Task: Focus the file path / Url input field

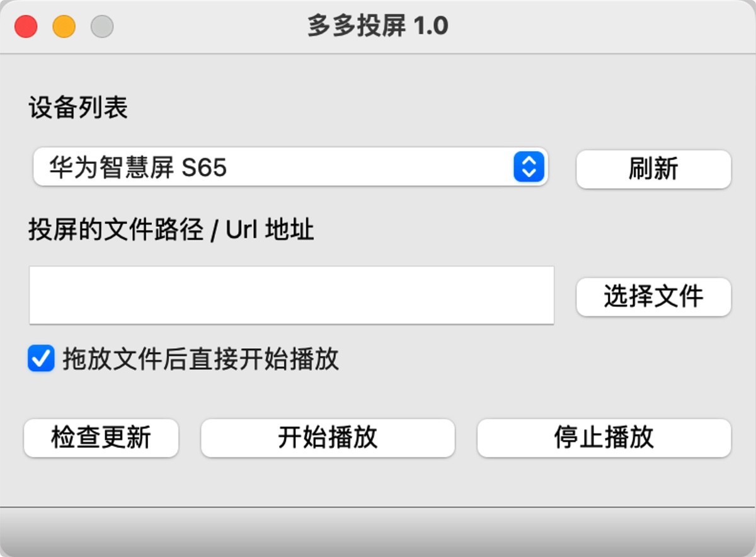Action: 291,296
